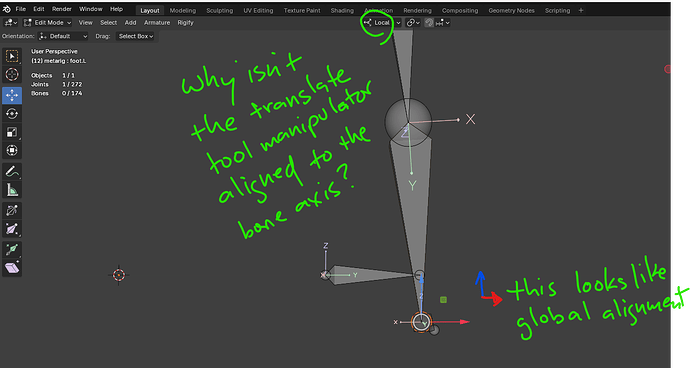Switch to the Shading workspace tab

[342, 11]
